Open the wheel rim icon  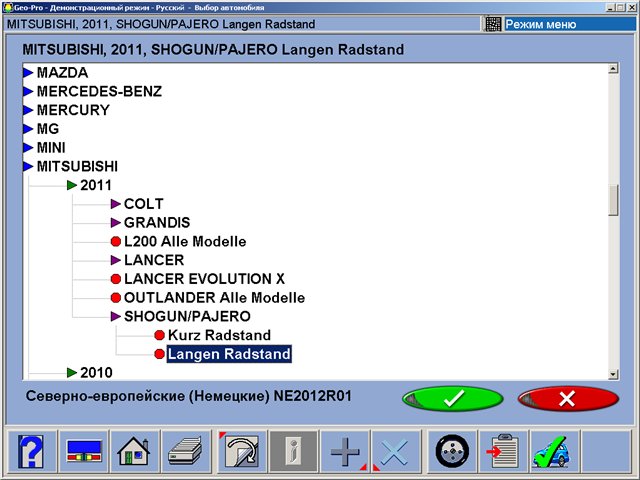pos(452,451)
